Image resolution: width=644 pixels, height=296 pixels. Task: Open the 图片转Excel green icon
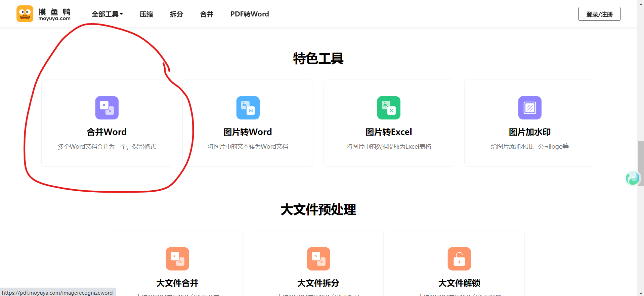[389, 108]
